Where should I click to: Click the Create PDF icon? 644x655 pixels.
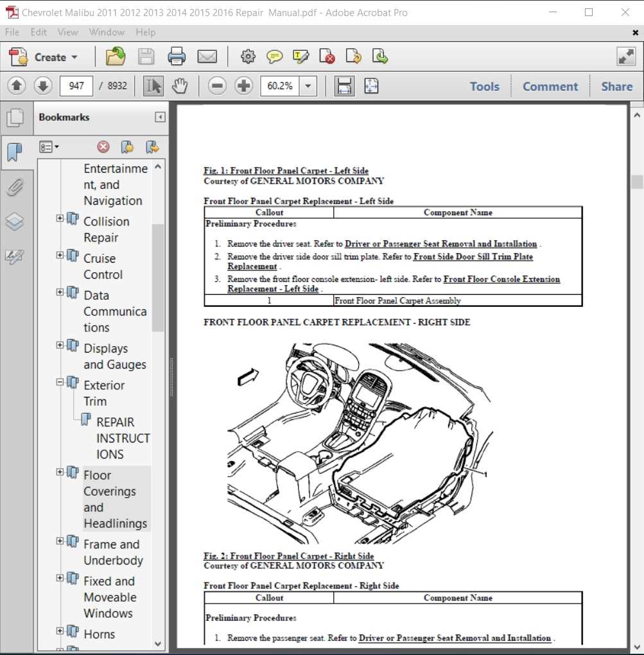[19, 57]
